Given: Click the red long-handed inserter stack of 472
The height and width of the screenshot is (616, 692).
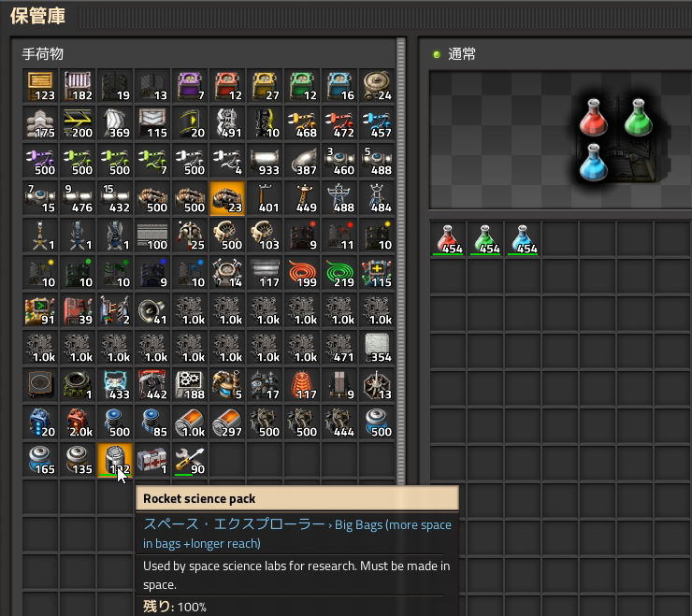Looking at the screenshot, I should tap(339, 123).
